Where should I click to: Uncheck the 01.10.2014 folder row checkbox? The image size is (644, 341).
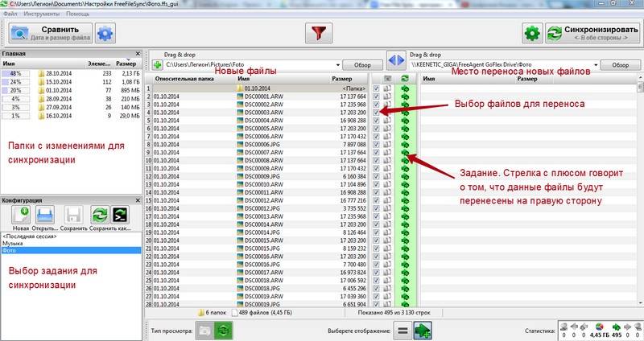point(376,88)
